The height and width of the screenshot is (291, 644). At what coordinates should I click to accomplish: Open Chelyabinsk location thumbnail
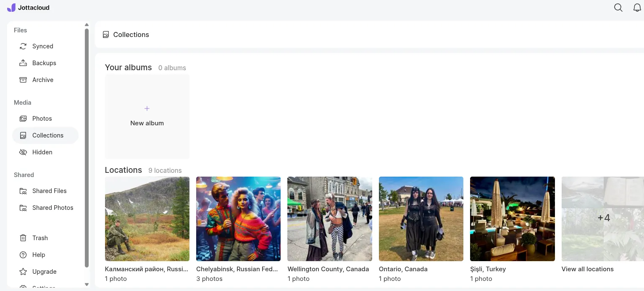tap(238, 219)
